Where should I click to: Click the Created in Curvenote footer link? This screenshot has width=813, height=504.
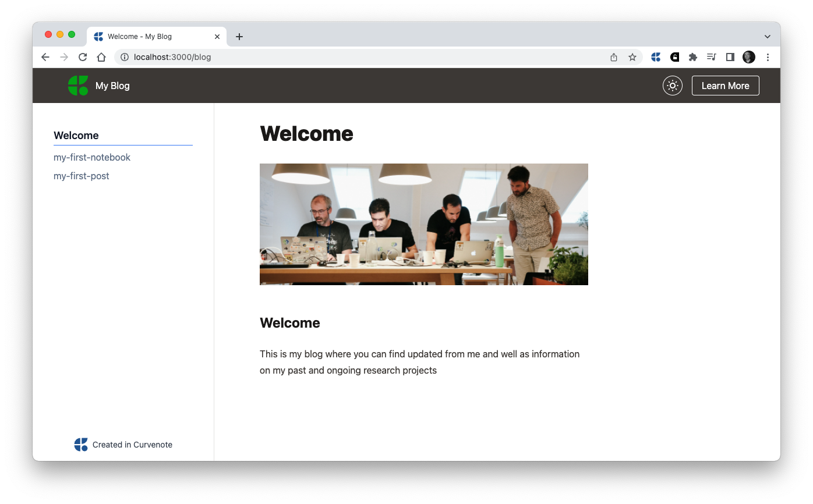tap(123, 445)
